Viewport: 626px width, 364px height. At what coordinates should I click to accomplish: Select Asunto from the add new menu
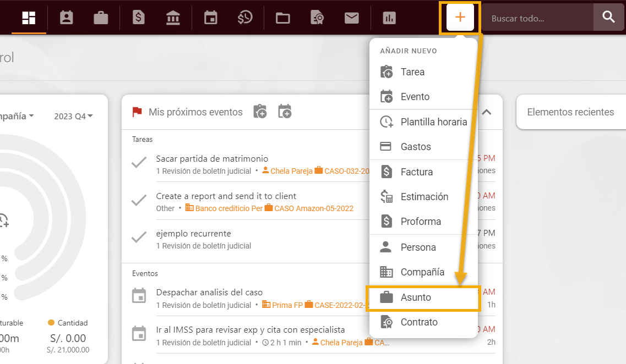click(423, 297)
